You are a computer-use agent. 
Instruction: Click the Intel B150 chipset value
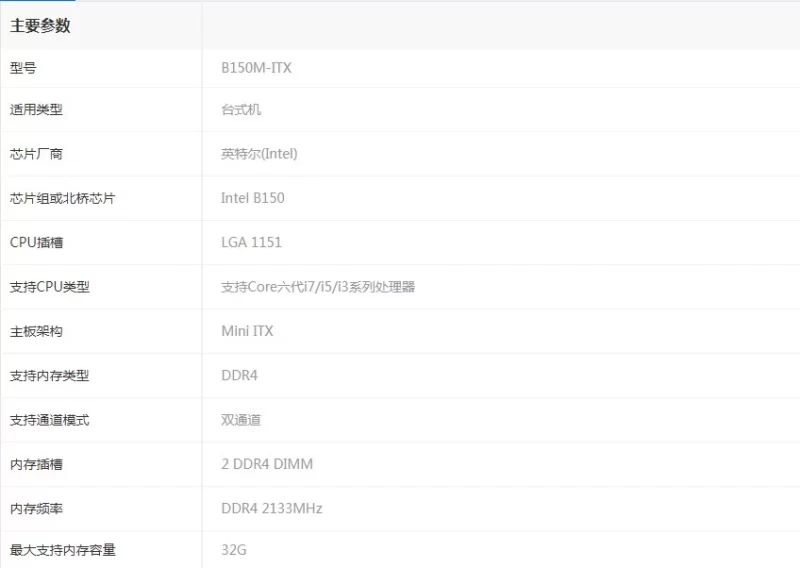(x=252, y=198)
